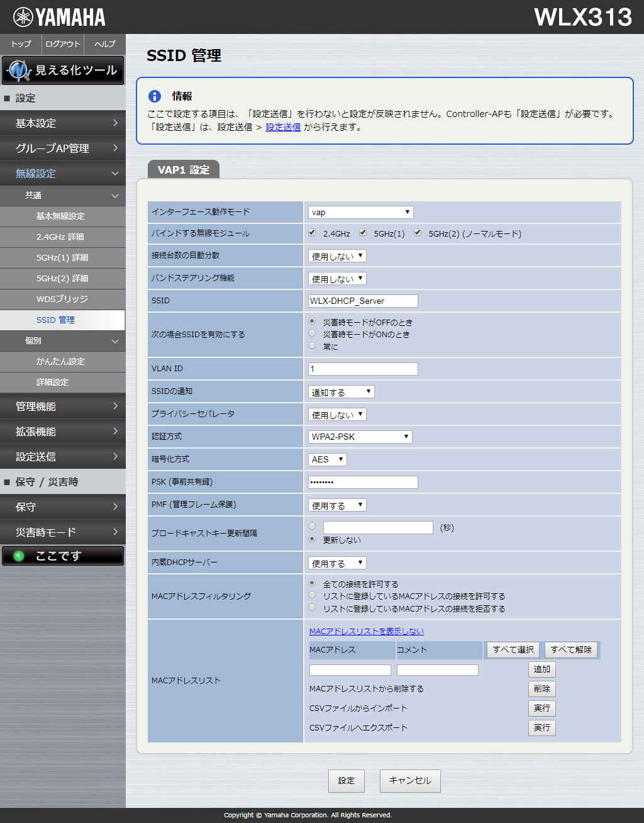Click 追加 to add a MAC address
The width and height of the screenshot is (644, 823).
[x=541, y=669]
